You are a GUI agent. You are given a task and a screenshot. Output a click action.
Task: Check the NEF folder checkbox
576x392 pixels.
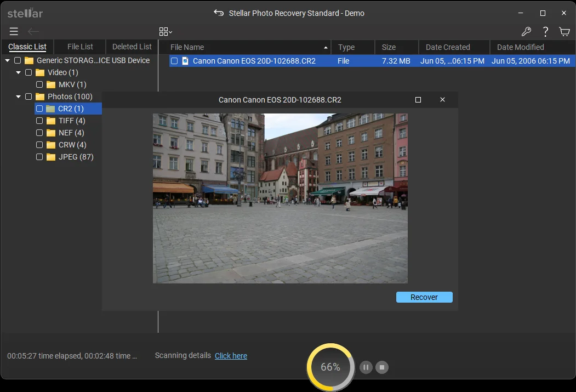point(39,133)
